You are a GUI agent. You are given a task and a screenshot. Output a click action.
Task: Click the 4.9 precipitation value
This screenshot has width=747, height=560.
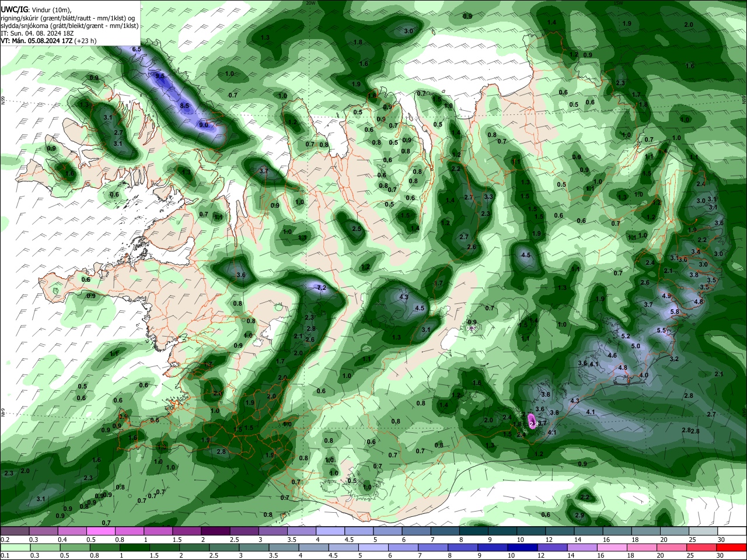(666, 296)
